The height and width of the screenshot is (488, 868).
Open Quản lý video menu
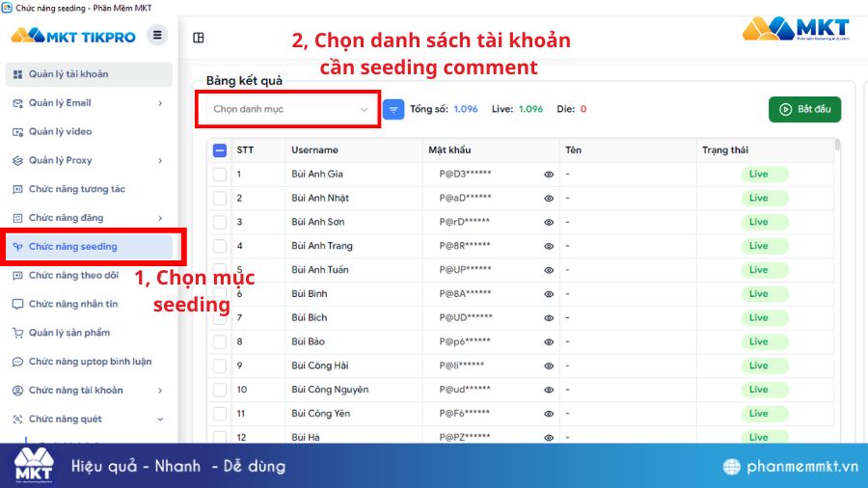click(89, 132)
